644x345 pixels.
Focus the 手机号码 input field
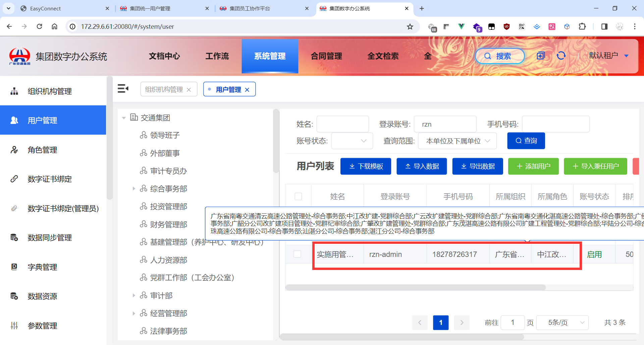coord(556,124)
